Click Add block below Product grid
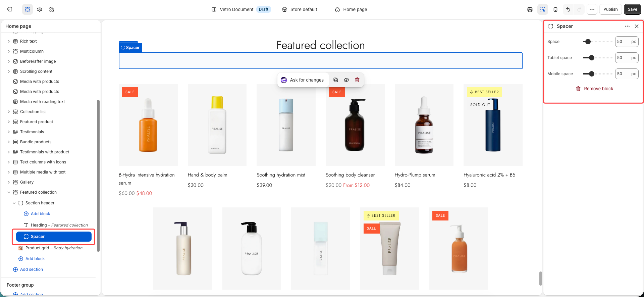 (x=32, y=259)
